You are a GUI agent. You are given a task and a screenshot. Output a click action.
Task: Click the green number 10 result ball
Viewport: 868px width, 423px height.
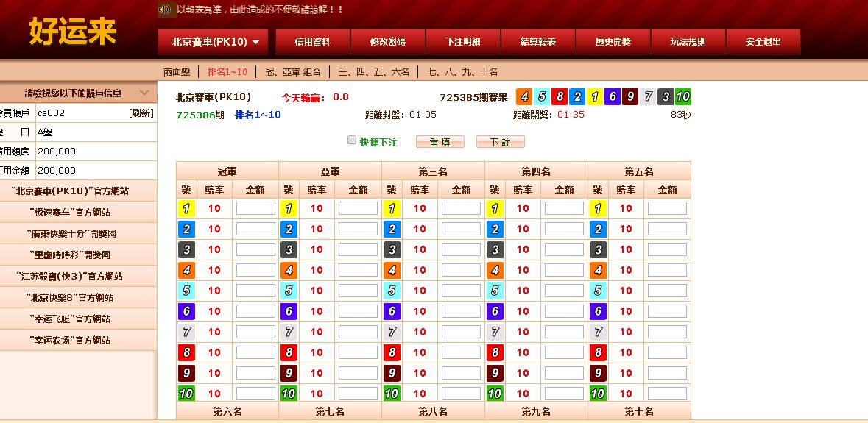(x=683, y=97)
